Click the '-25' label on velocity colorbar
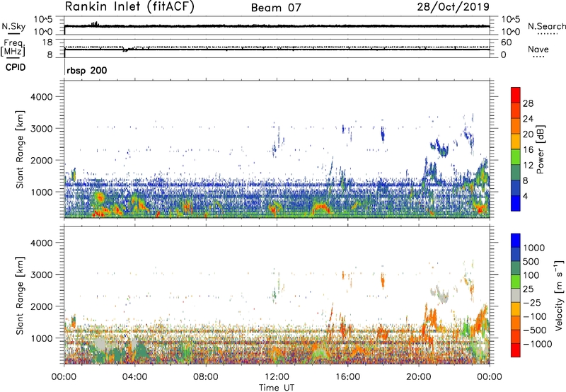This screenshot has width=566, height=392. click(x=532, y=303)
